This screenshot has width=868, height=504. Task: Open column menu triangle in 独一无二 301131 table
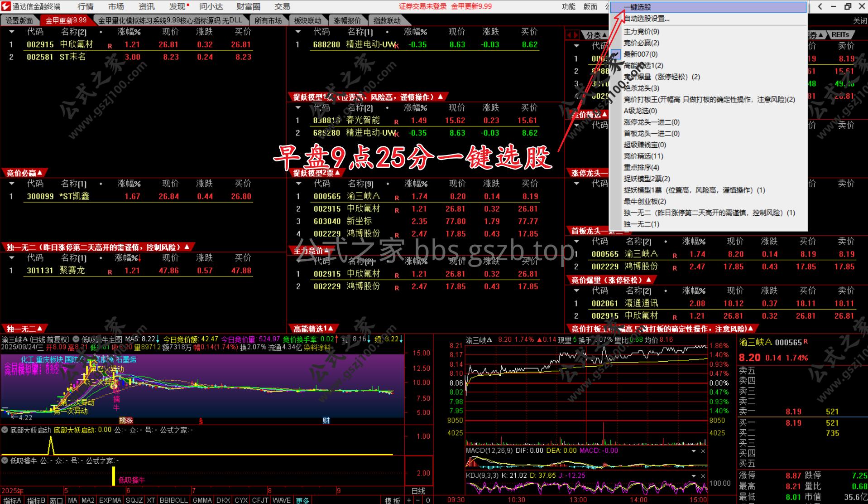point(12,258)
